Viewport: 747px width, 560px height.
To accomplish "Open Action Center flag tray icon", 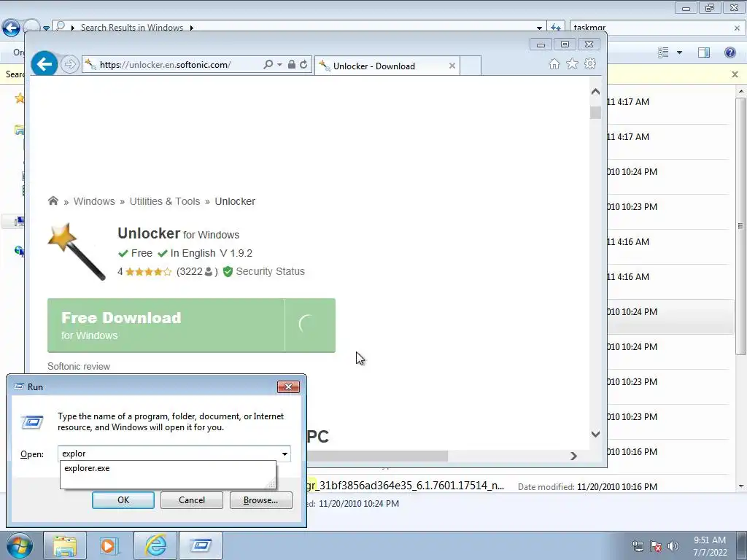I will pyautogui.click(x=656, y=546).
